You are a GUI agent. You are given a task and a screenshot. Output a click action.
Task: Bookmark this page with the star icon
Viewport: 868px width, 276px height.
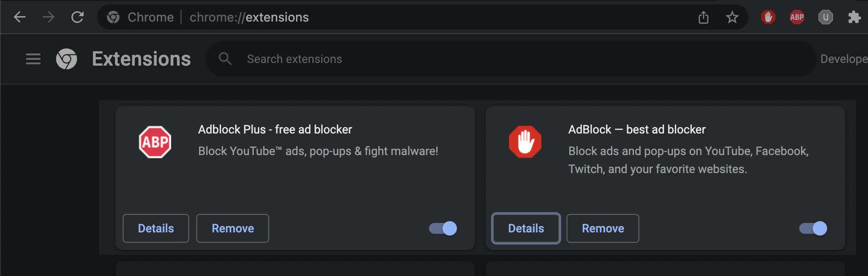pyautogui.click(x=732, y=17)
